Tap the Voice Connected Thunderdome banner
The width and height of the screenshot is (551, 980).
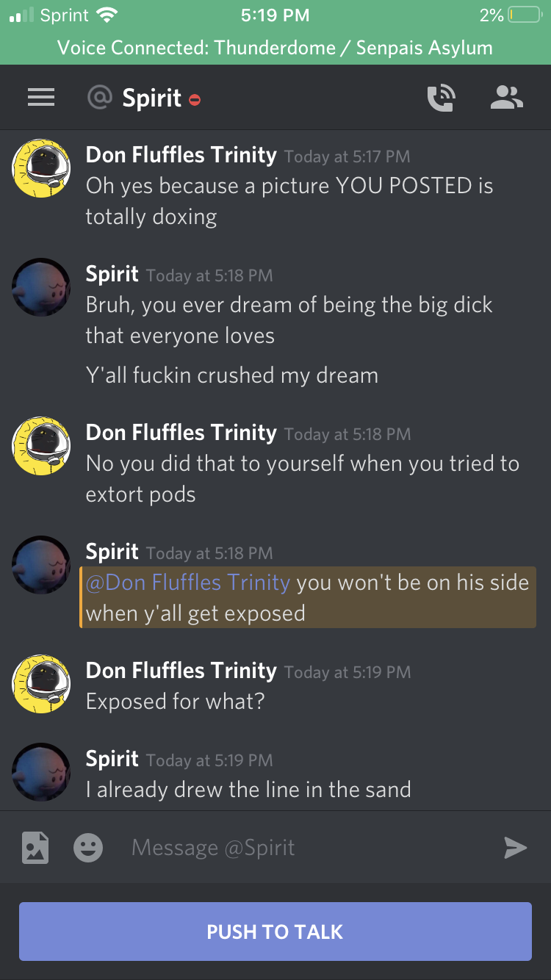click(275, 48)
